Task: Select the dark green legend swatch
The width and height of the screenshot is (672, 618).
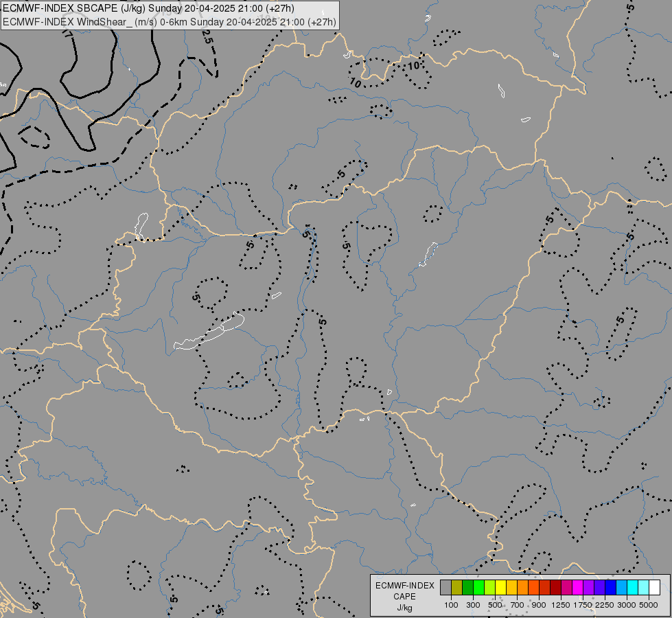Action: (x=468, y=587)
